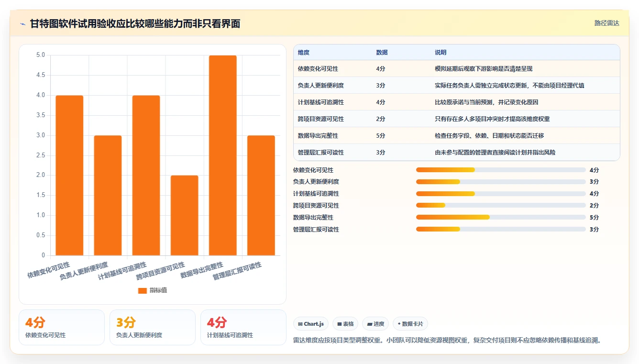The height and width of the screenshot is (364, 639).
Task: Toggle the 指标值 legend swatch
Action: click(143, 290)
